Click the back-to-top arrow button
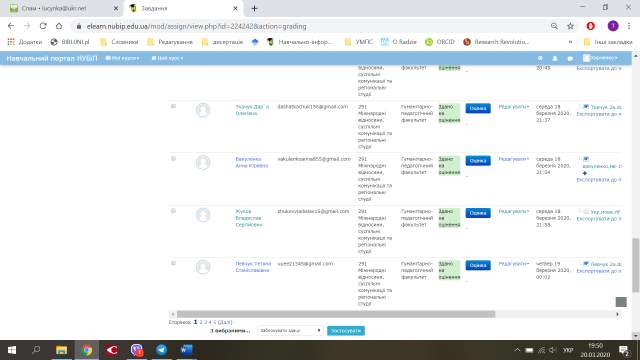The width and height of the screenshot is (640, 360). 621,302
